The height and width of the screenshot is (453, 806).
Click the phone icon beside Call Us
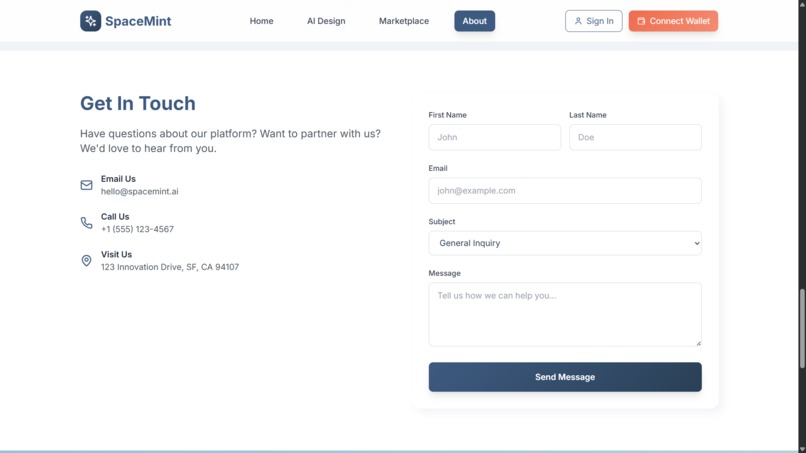click(x=86, y=223)
